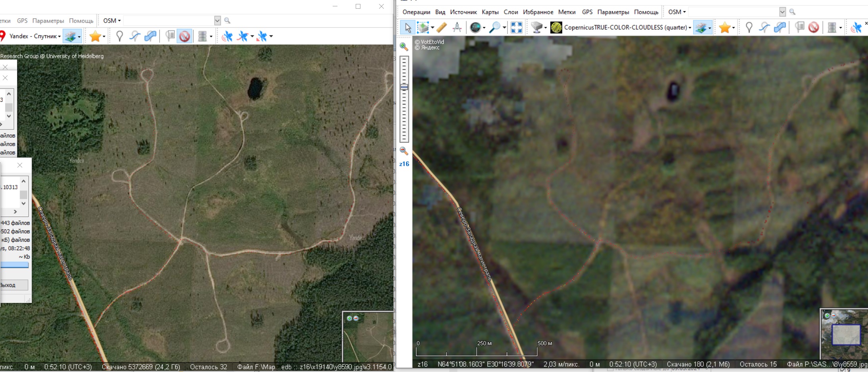The height and width of the screenshot is (372, 868).
Task: Add a polygon in the Yandex window
Action: coord(150,36)
